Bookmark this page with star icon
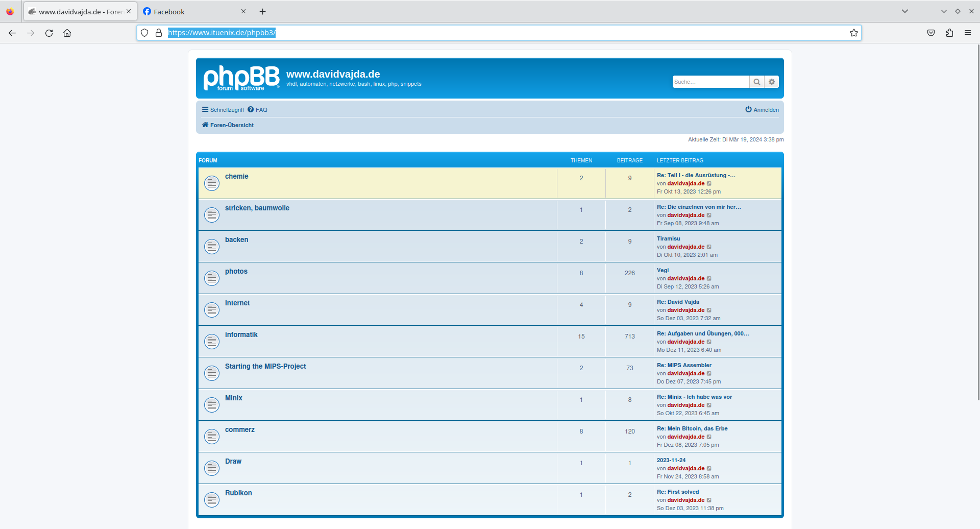Screen dimensions: 980x529 [853, 33]
